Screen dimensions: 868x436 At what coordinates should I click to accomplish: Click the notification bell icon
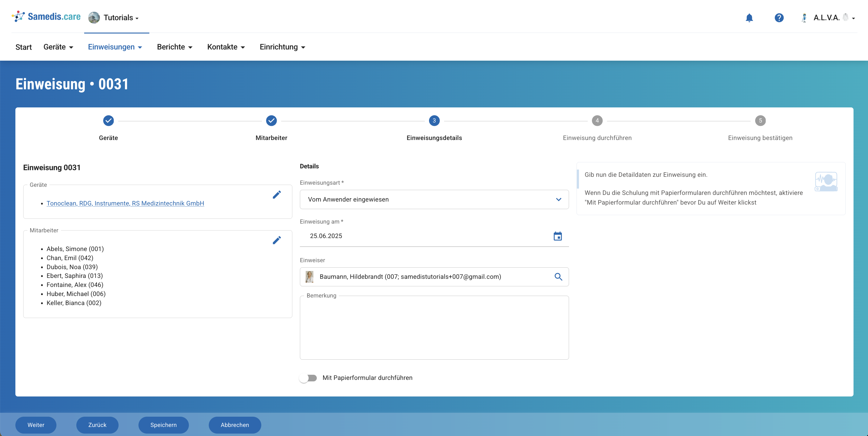click(749, 18)
